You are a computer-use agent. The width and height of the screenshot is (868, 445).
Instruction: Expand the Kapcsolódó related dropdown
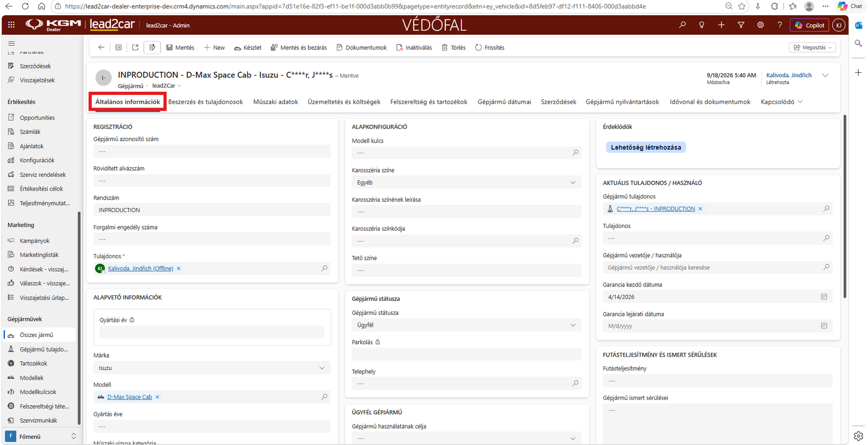coord(782,102)
